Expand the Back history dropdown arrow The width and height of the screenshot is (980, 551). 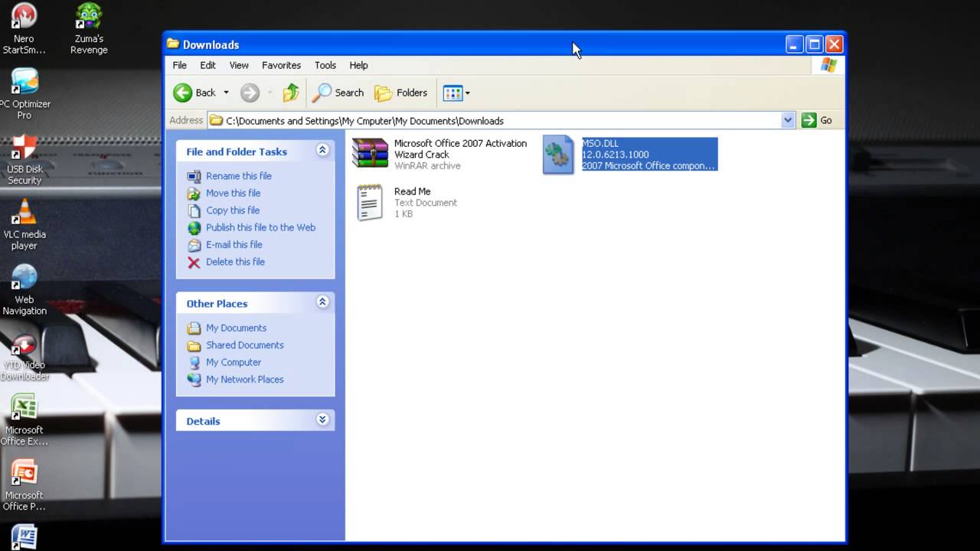click(x=226, y=93)
